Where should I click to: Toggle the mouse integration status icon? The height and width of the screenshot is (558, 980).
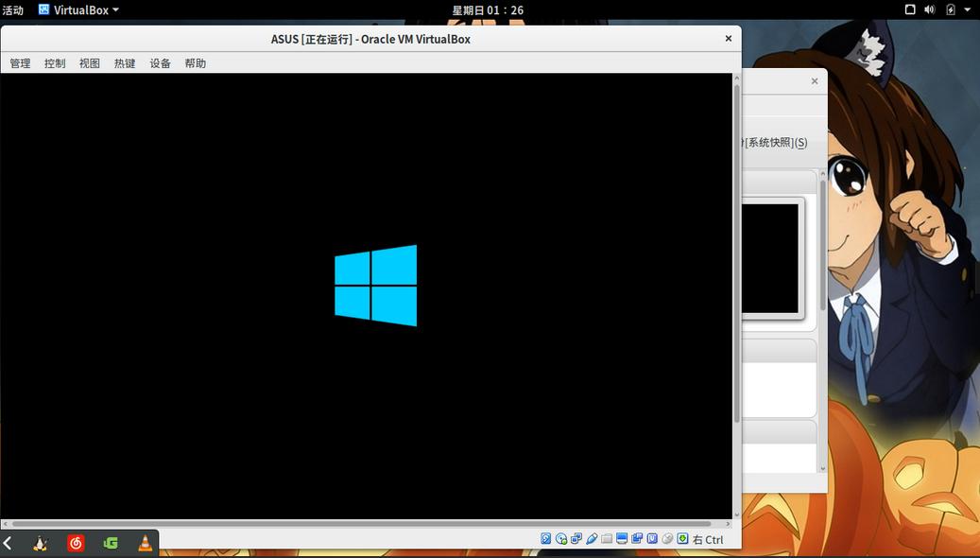(x=667, y=538)
